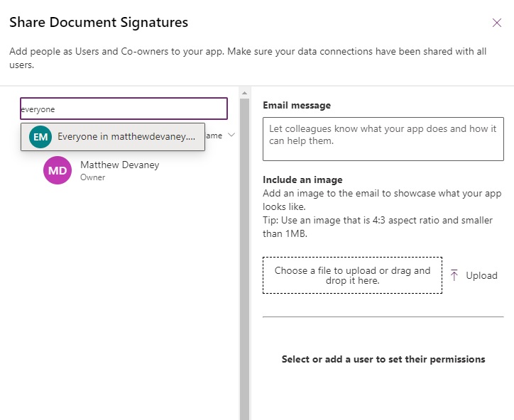The image size is (514, 420).
Task: Click the MD avatar circle
Action: [x=58, y=170]
